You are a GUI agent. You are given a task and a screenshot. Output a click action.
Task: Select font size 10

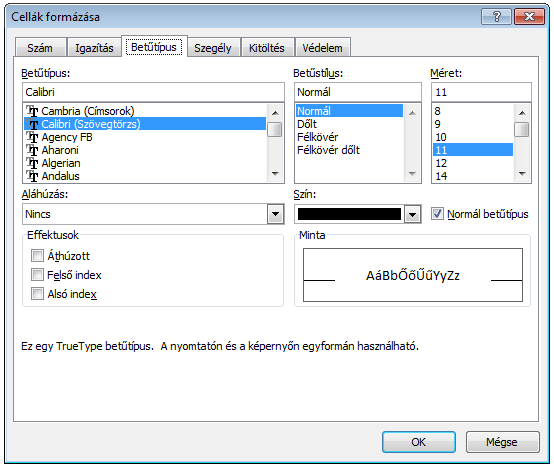[x=473, y=137]
